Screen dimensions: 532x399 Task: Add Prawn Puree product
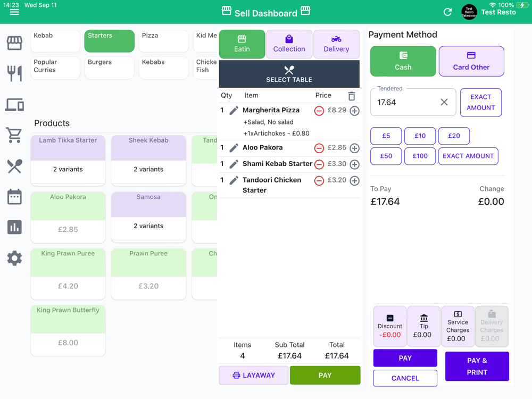tap(148, 274)
